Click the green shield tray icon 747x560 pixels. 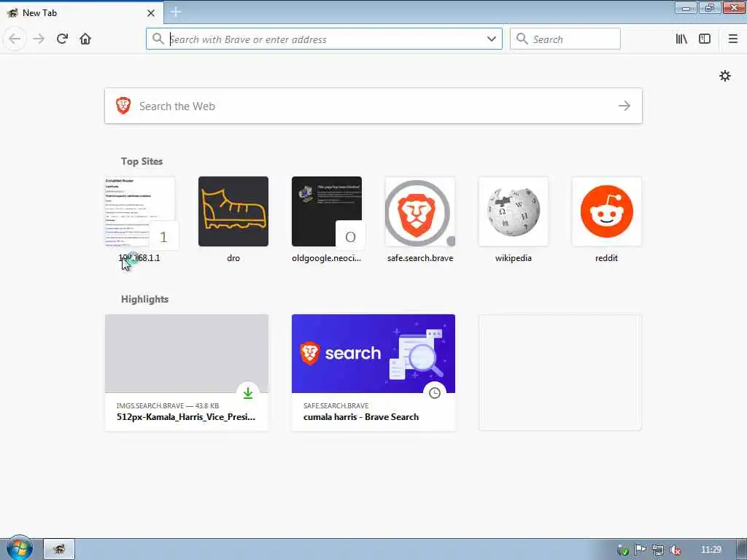(623, 550)
